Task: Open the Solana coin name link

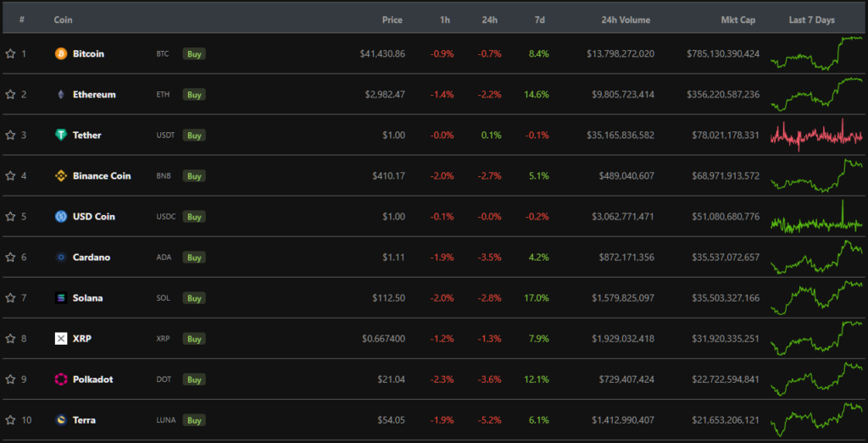Action: [86, 297]
